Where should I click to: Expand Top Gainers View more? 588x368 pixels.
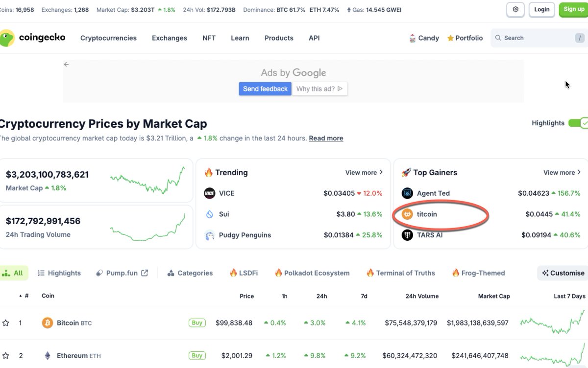pyautogui.click(x=562, y=172)
